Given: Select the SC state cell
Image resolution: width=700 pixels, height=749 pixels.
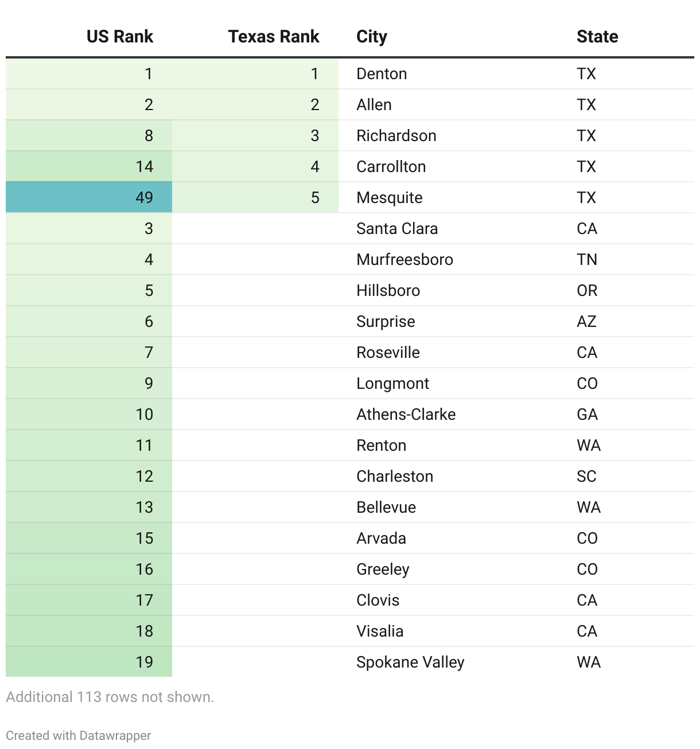Looking at the screenshot, I should point(586,477).
